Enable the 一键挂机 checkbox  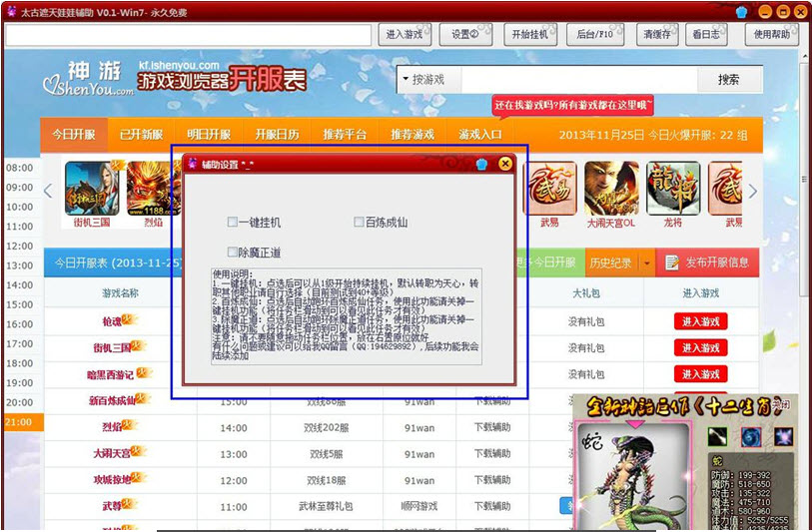pos(233,222)
